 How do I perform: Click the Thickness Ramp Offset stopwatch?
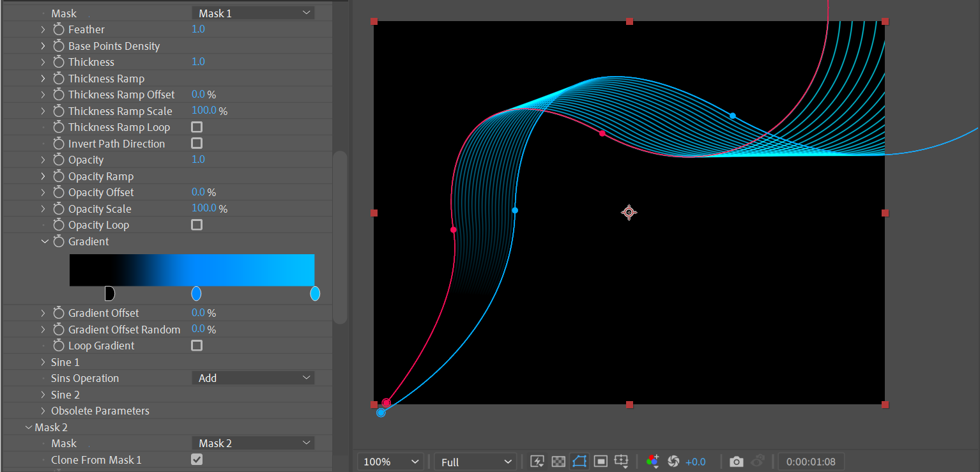(x=59, y=95)
